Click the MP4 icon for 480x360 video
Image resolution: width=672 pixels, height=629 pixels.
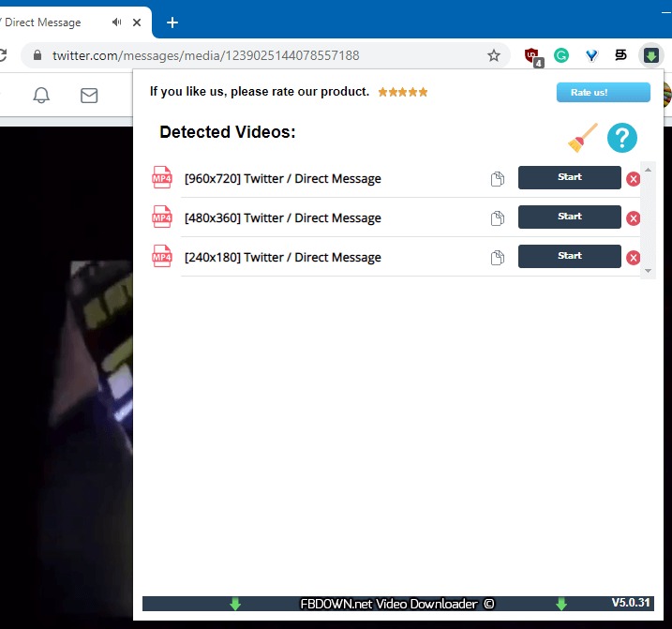(162, 217)
